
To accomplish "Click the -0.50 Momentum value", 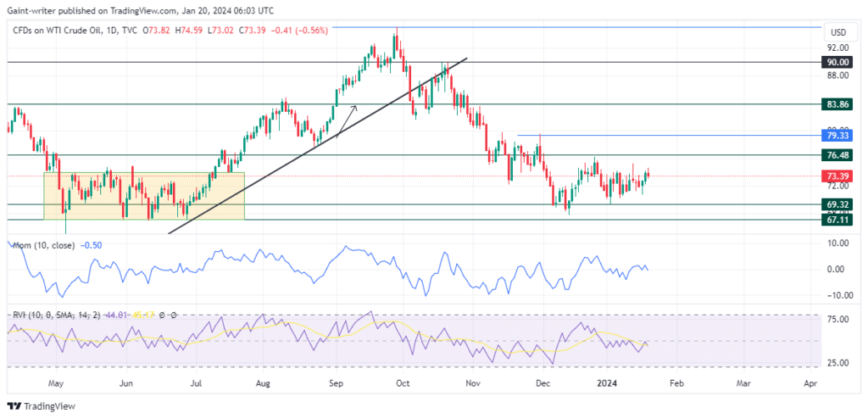I will 90,245.
